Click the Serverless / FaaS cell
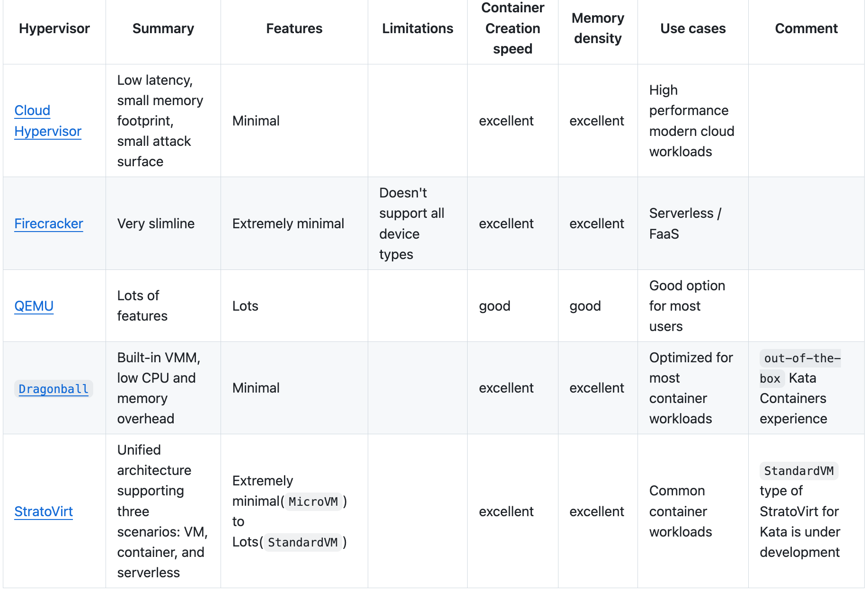Screen dimensions: 868x591 [685, 224]
